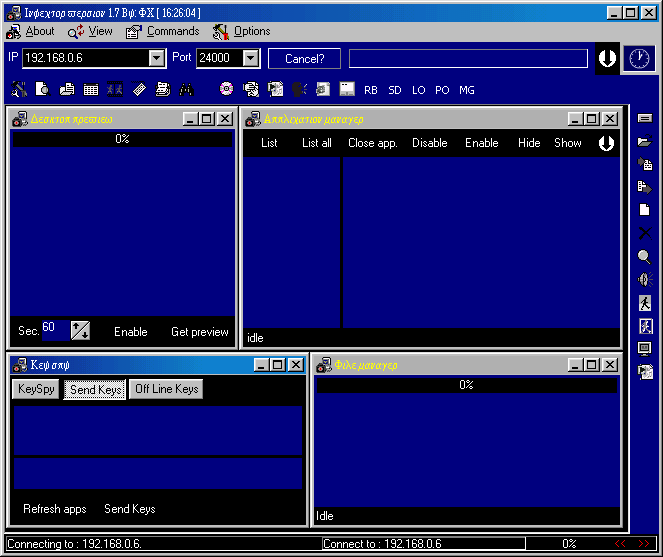This screenshot has height=557, width=663.
Task: Toggle Enable in the desktop preview panel
Action: [130, 332]
